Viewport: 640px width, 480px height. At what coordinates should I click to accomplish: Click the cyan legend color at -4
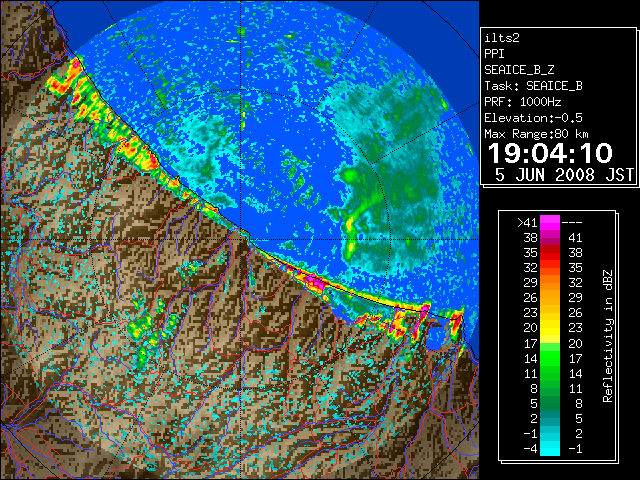tap(549, 448)
